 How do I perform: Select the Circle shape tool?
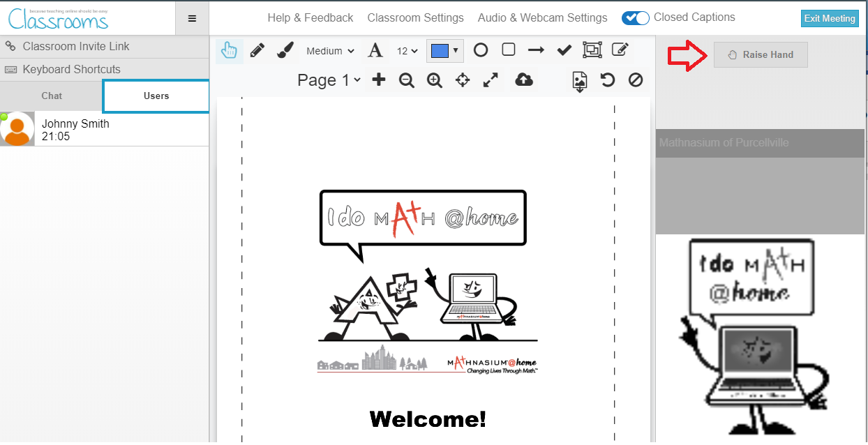click(480, 50)
